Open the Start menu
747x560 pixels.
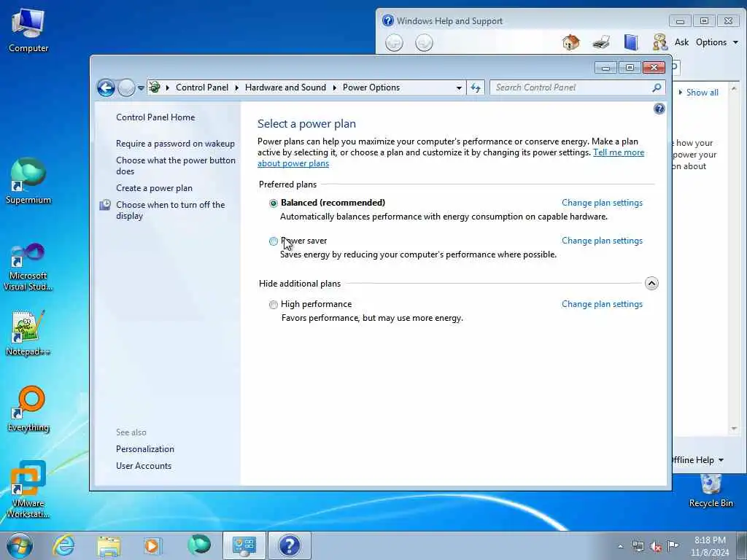click(x=20, y=545)
